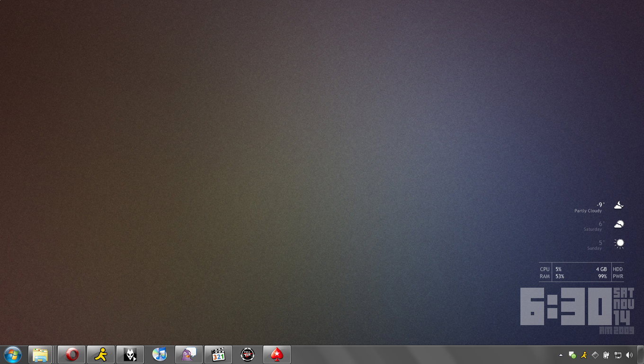
Task: Click the "Partly Cloudy" condition text
Action: pyautogui.click(x=588, y=211)
